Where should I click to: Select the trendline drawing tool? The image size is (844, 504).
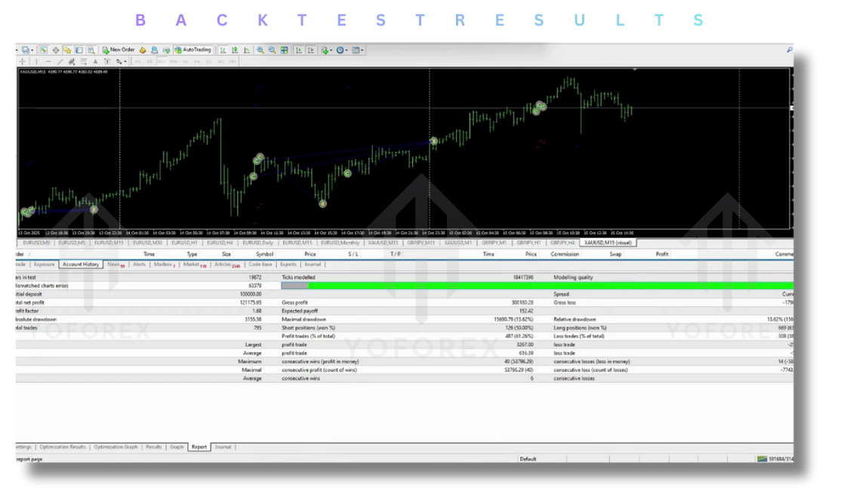click(60, 61)
